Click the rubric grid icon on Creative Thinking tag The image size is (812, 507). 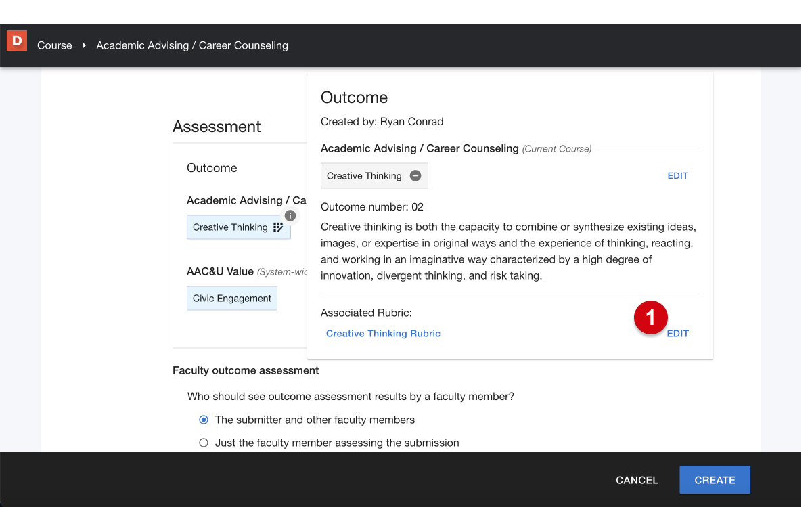point(278,227)
